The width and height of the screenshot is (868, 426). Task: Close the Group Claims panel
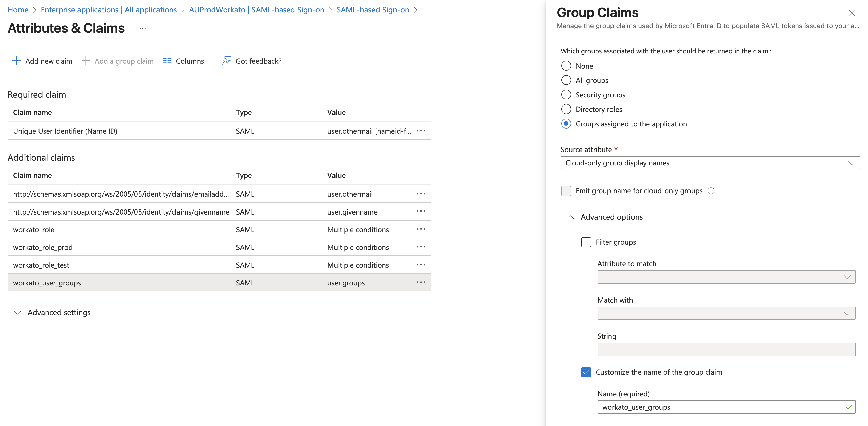pos(851,13)
